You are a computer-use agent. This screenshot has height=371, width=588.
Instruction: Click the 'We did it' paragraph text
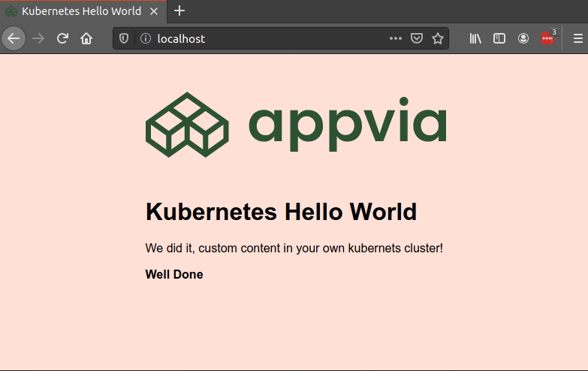pyautogui.click(x=294, y=248)
